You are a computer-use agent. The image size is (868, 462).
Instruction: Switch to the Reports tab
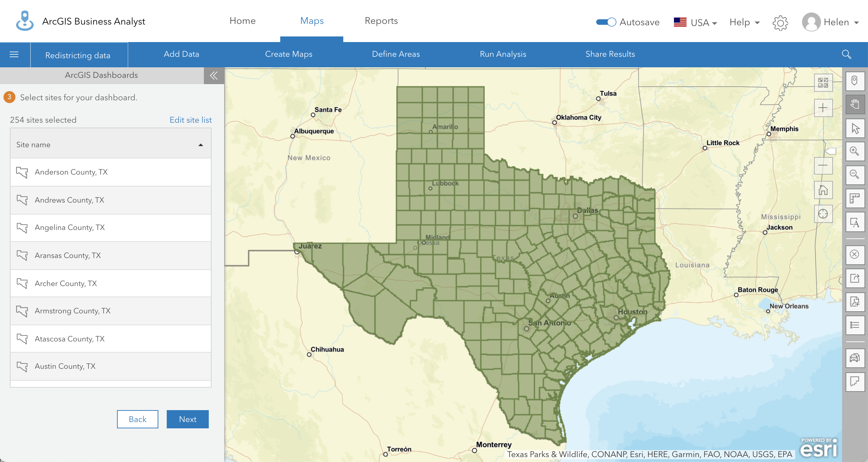coord(381,21)
